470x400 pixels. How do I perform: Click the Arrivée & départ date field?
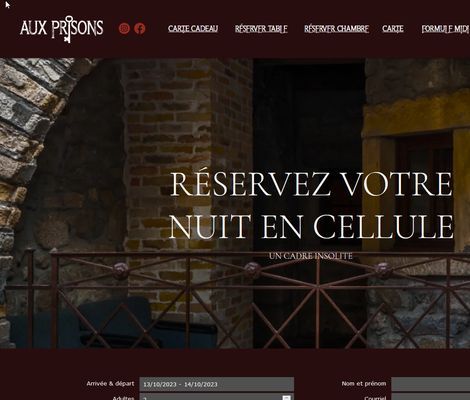pyautogui.click(x=217, y=384)
